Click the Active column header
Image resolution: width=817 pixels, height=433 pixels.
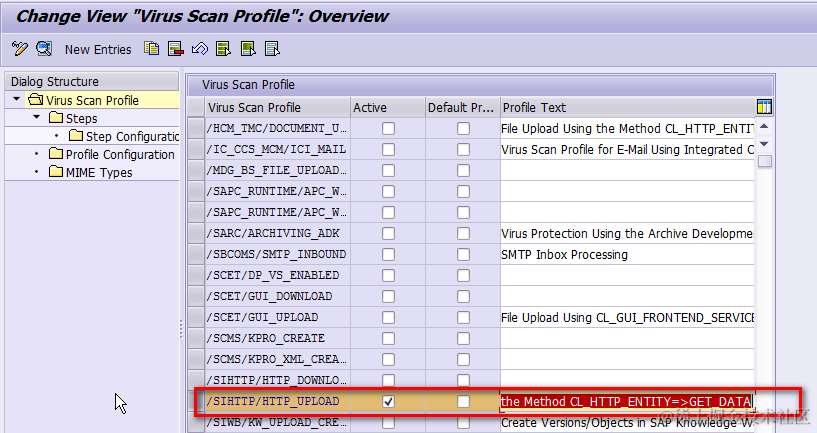[388, 107]
